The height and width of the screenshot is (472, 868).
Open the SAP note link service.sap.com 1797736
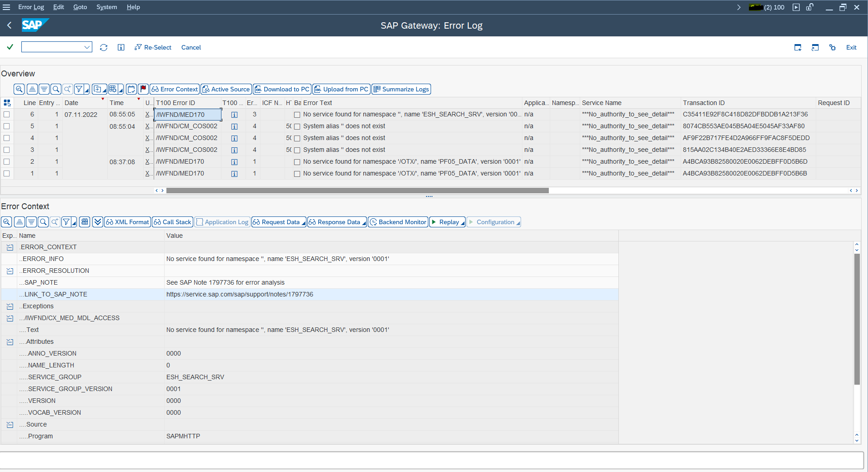[x=240, y=295]
